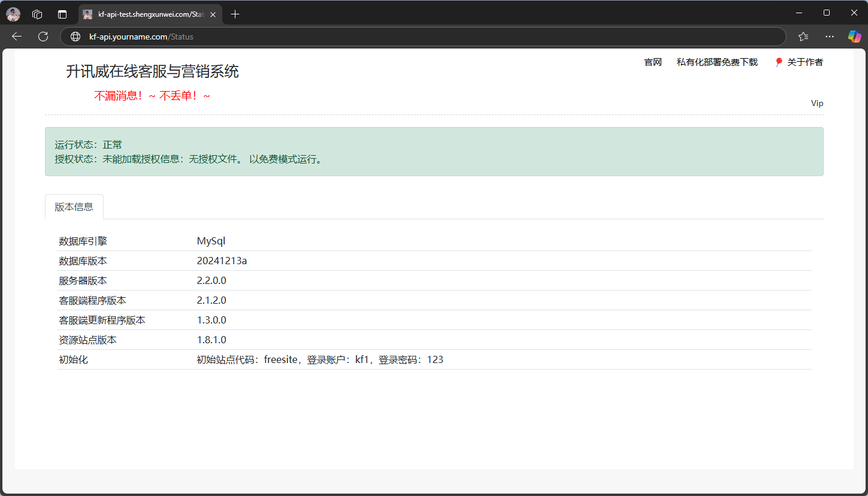Click the balloon icon beside 关于作者
The image size is (868, 496).
coord(778,62)
